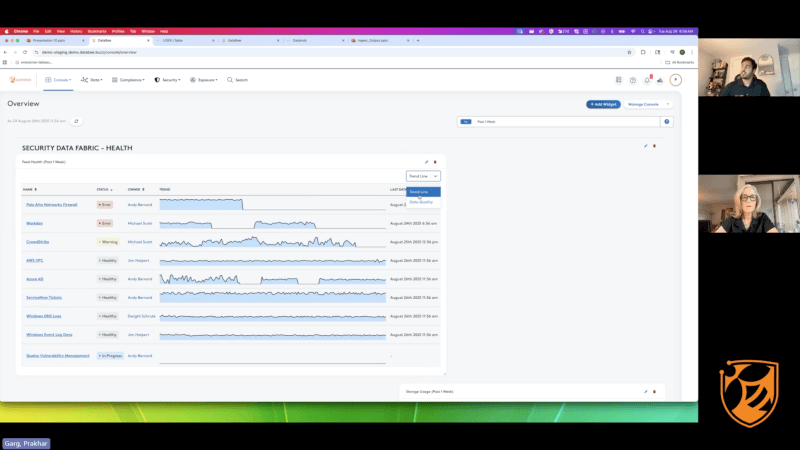800x450 pixels.
Task: Open the documentation book icon in header
Action: click(618, 80)
